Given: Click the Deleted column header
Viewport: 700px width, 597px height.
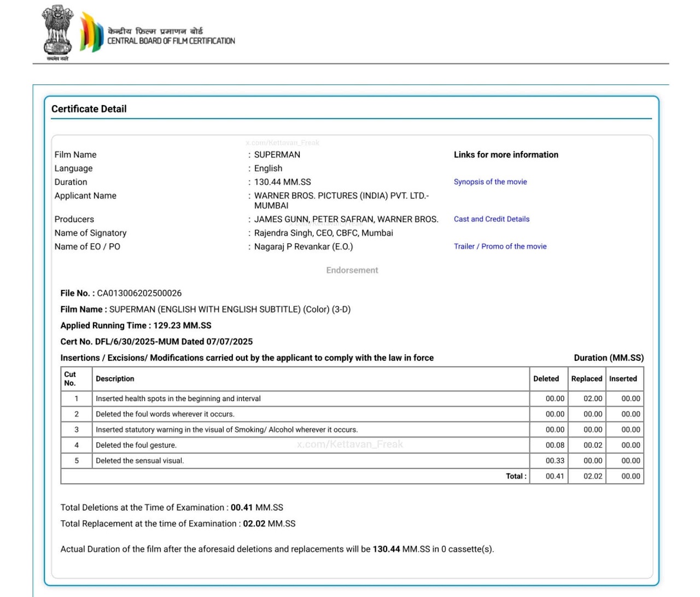Looking at the screenshot, I should click(546, 379).
